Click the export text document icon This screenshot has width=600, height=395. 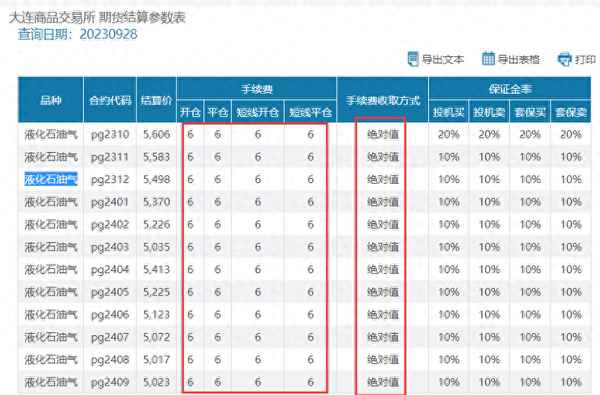412,59
